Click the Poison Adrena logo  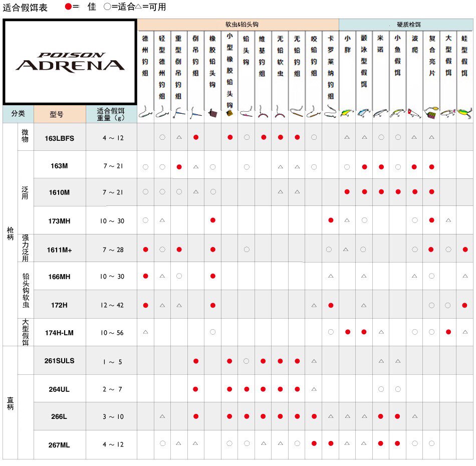[70, 63]
